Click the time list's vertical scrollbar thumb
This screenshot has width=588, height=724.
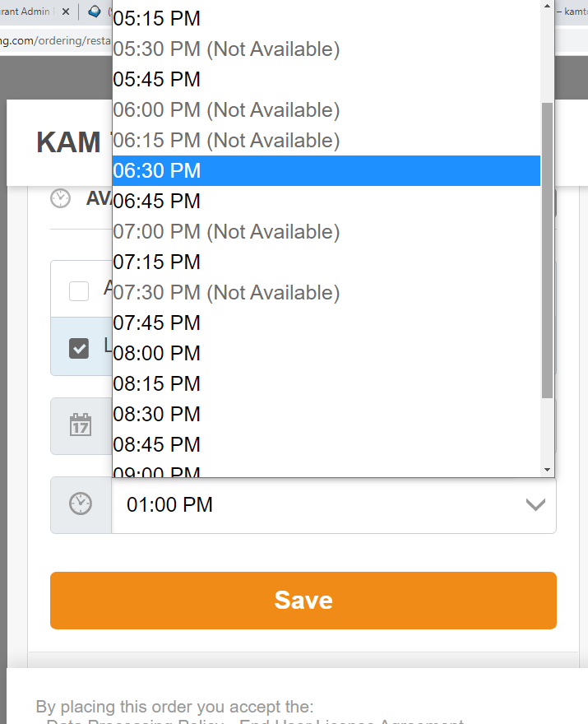[x=548, y=247]
